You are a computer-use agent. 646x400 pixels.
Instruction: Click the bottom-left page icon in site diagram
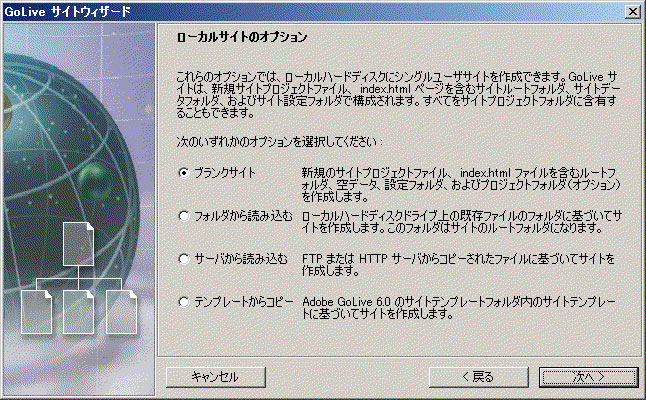(37, 311)
